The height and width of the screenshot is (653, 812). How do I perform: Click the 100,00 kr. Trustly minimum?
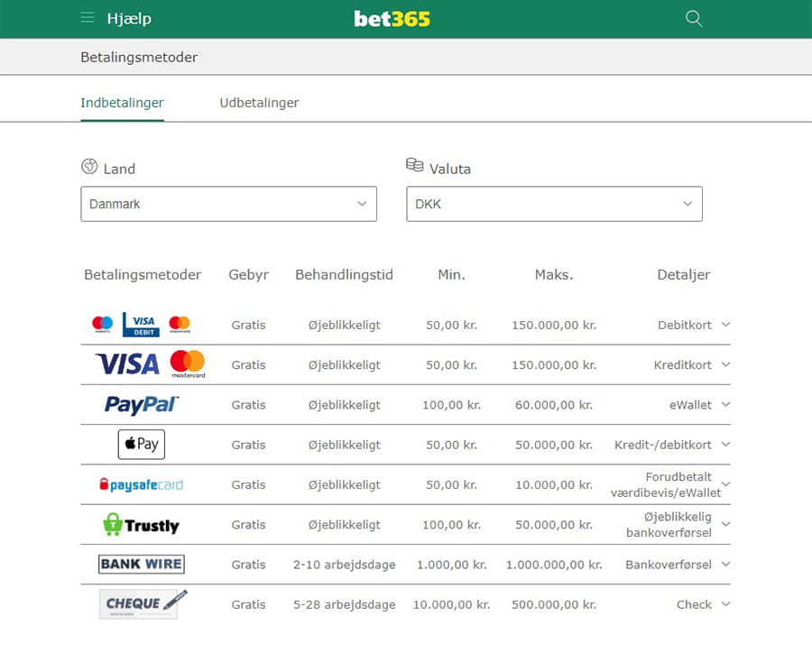(x=452, y=525)
